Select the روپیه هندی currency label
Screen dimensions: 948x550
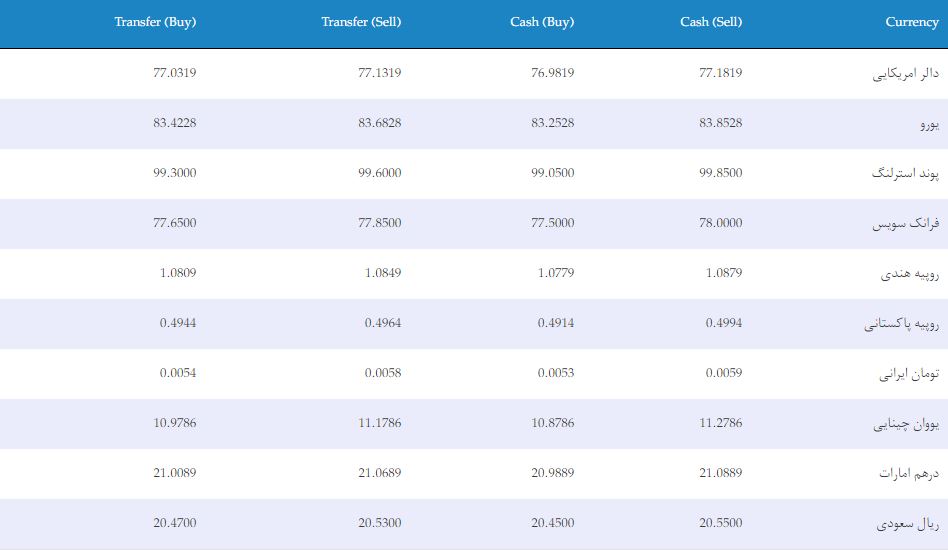click(909, 274)
